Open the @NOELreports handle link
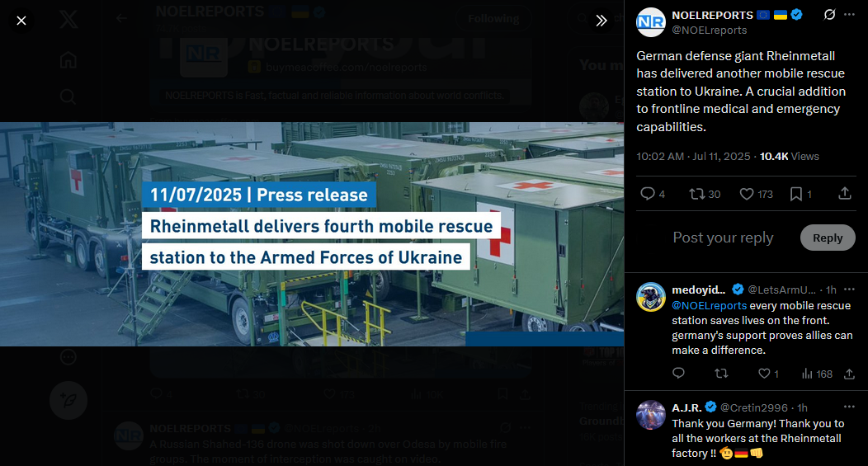868x466 pixels. point(709,31)
